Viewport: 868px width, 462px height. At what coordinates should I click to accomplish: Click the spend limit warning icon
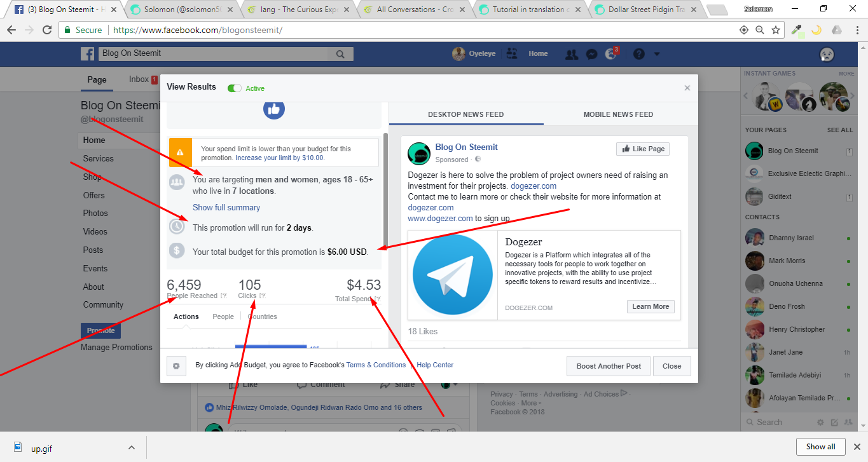(181, 153)
